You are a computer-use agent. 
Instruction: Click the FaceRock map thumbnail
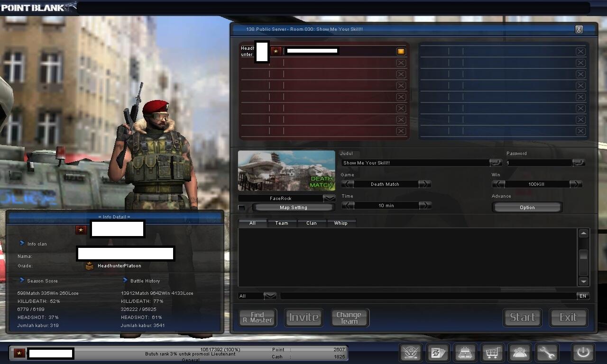click(x=286, y=171)
